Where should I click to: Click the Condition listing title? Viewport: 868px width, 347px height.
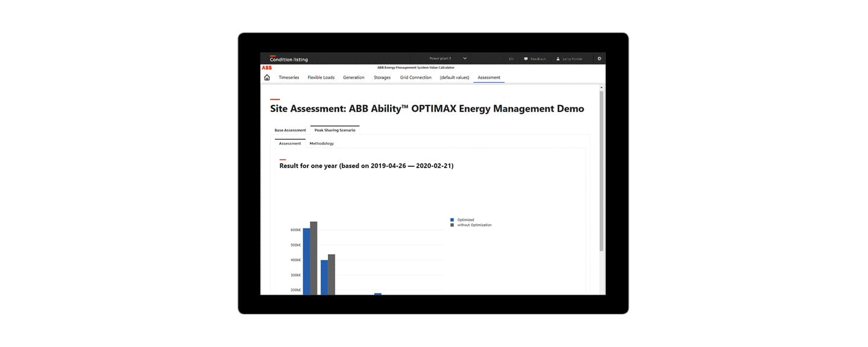pos(289,60)
